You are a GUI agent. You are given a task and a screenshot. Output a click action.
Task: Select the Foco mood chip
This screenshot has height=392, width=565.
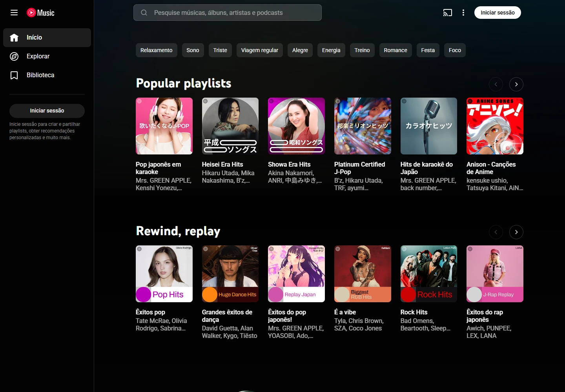455,50
